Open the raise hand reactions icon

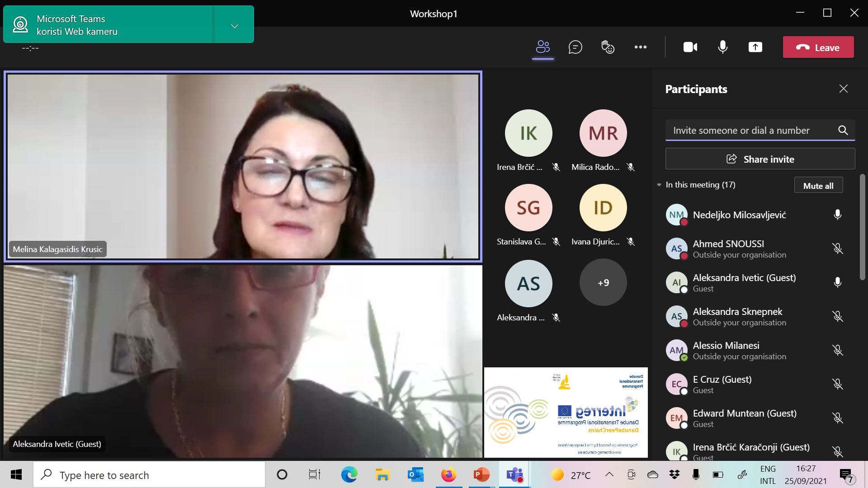(x=608, y=47)
